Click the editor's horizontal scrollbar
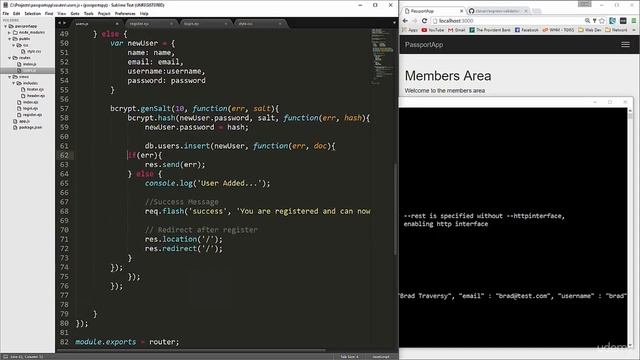The image size is (640, 360). click(x=191, y=350)
